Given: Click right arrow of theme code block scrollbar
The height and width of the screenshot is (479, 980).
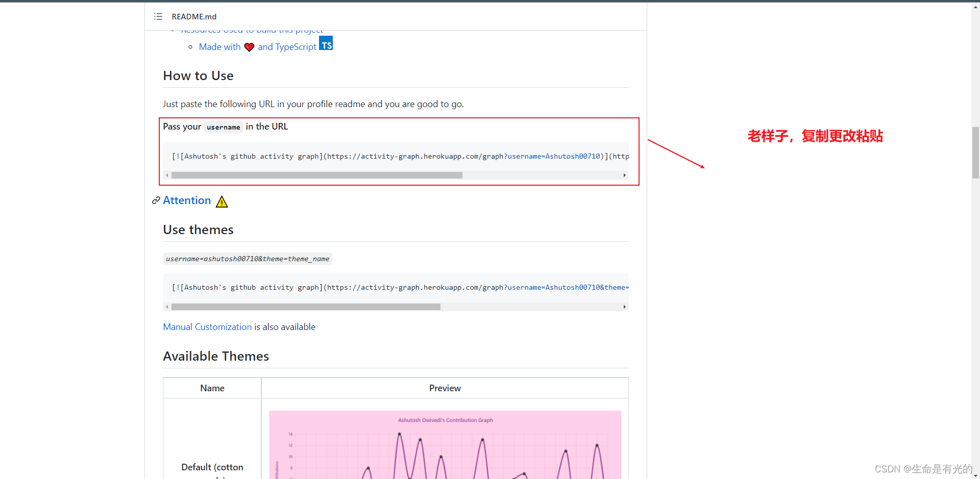Looking at the screenshot, I should pyautogui.click(x=624, y=307).
